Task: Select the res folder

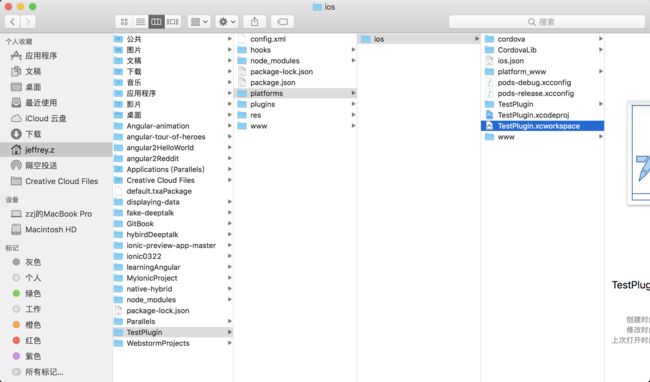Action: tap(296, 115)
